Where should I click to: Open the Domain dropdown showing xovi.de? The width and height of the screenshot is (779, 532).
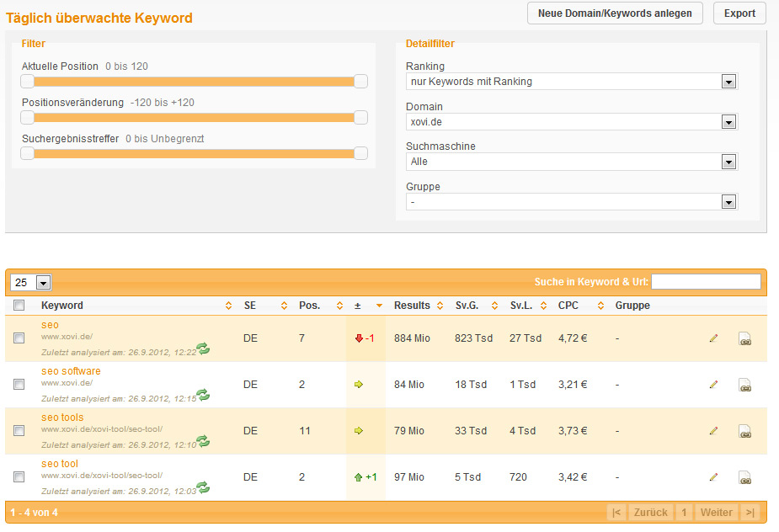pos(572,122)
